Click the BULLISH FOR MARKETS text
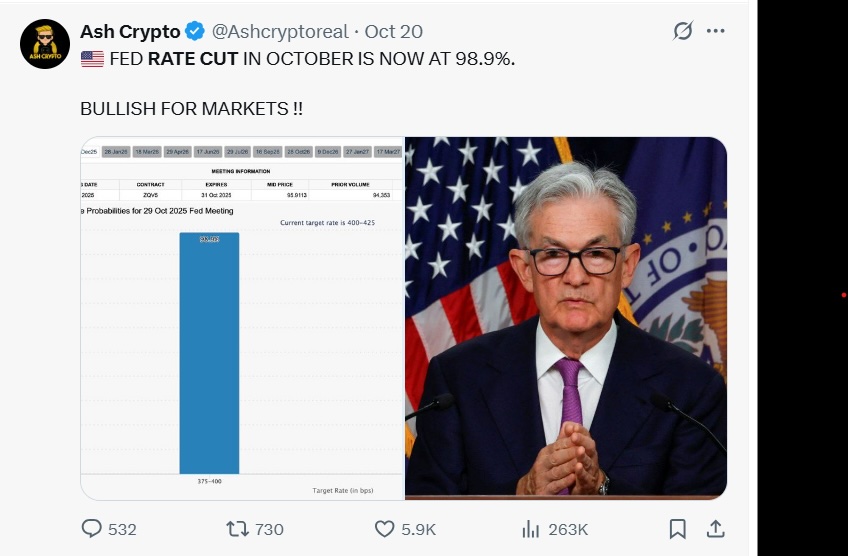This screenshot has width=848, height=556. [x=191, y=107]
